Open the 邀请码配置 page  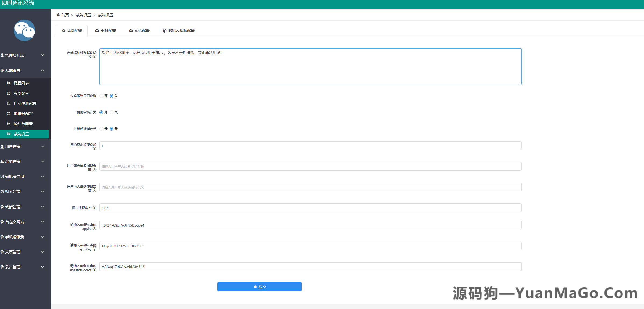24,113
